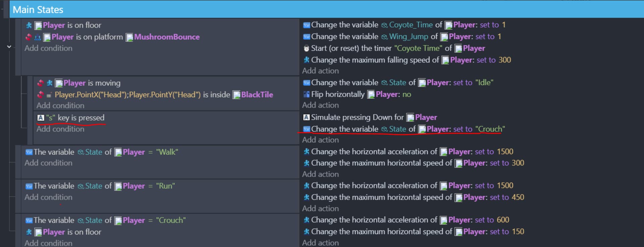Click the variable icon beside the Coyote_Time action
Viewport: 644px width, 247px height.
[306, 25]
